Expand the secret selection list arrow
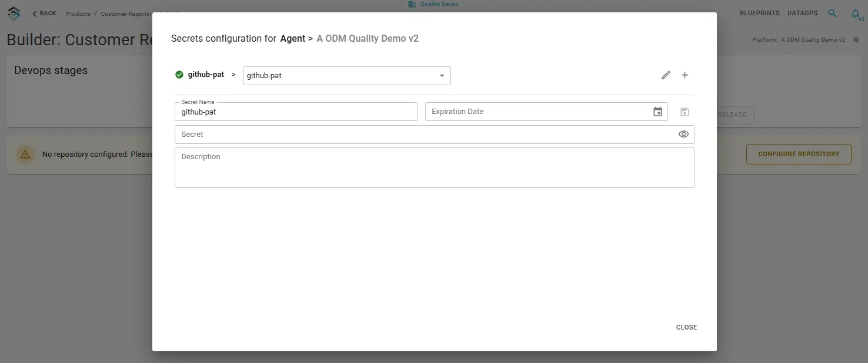 442,75
